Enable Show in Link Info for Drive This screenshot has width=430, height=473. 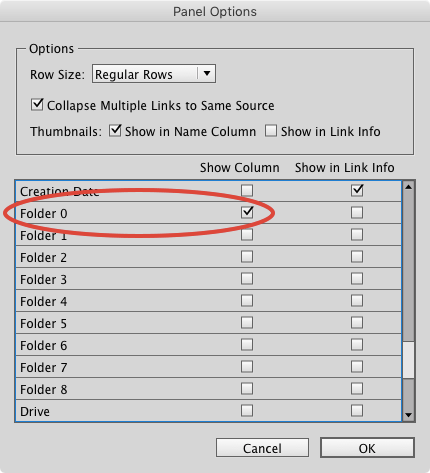[x=357, y=410]
